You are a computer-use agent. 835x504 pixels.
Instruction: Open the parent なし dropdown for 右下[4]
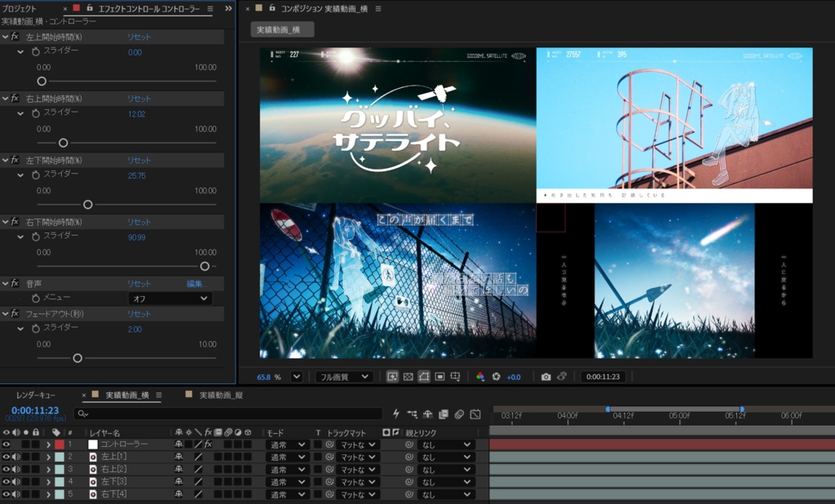[446, 494]
